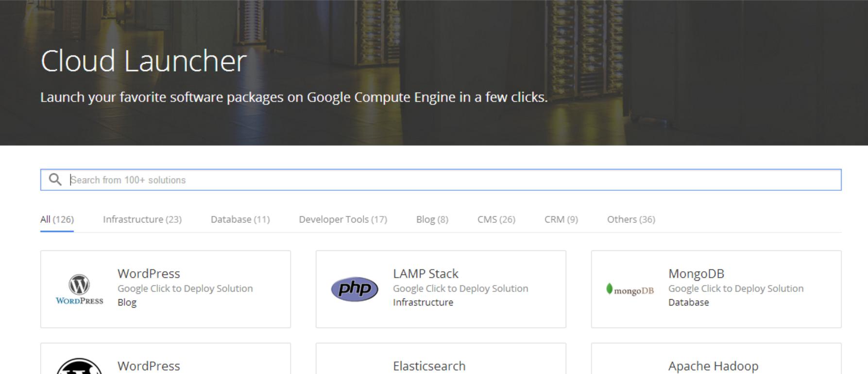Open the MongoDB solution title
This screenshot has width=868, height=374.
point(696,274)
